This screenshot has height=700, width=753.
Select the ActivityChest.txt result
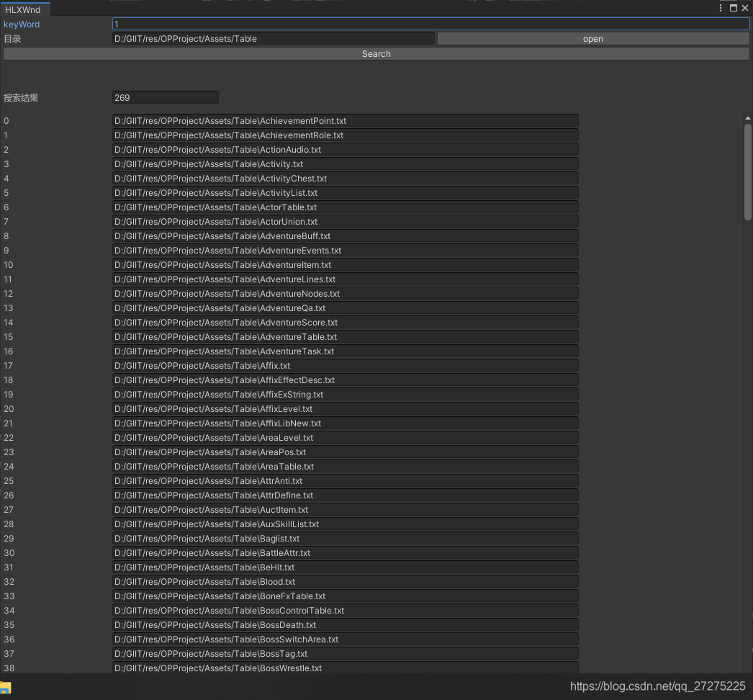[x=346, y=179]
